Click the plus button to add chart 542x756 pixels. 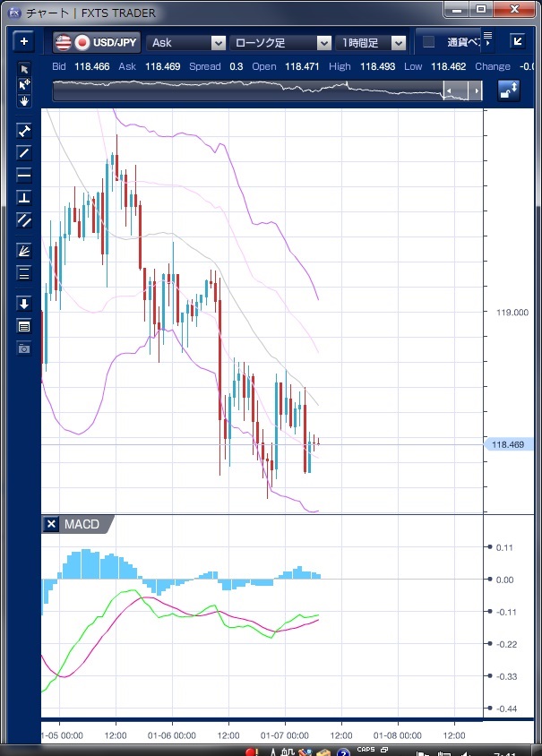pos(23,41)
